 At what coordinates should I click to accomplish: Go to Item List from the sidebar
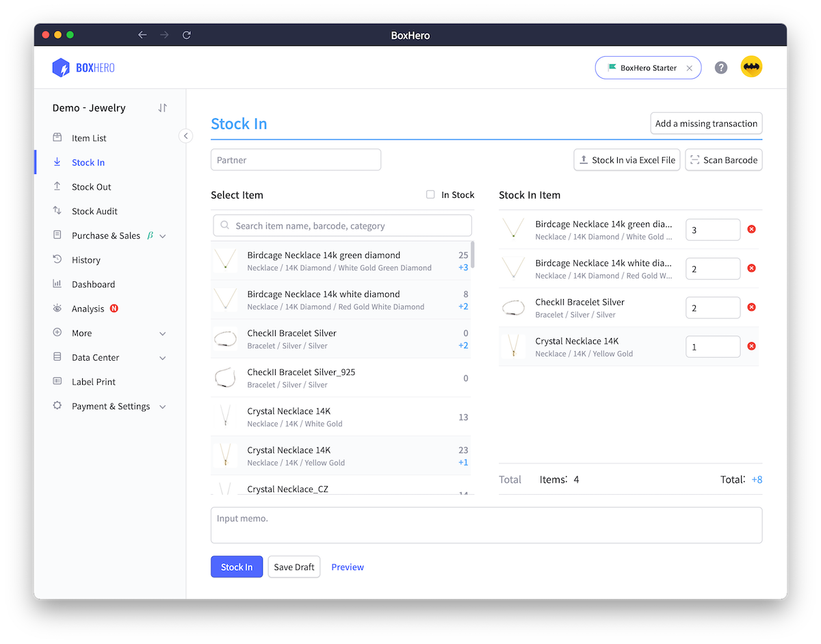(89, 138)
